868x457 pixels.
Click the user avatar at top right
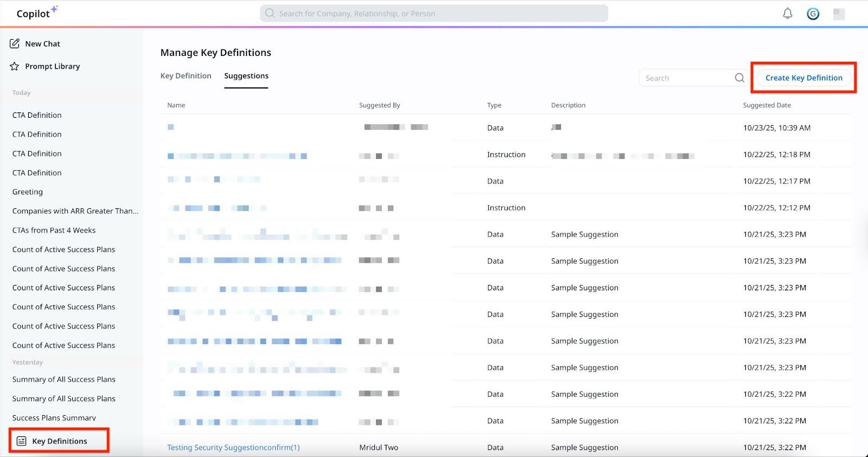pyautogui.click(x=839, y=14)
